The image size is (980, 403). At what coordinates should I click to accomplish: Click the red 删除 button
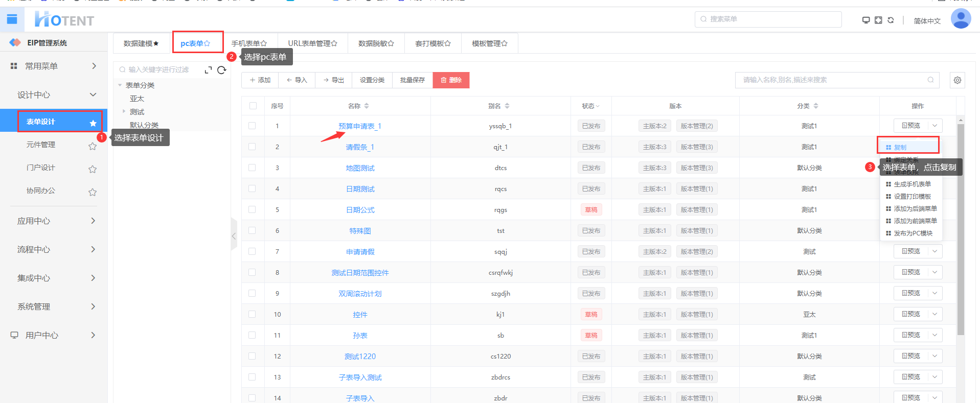click(451, 80)
